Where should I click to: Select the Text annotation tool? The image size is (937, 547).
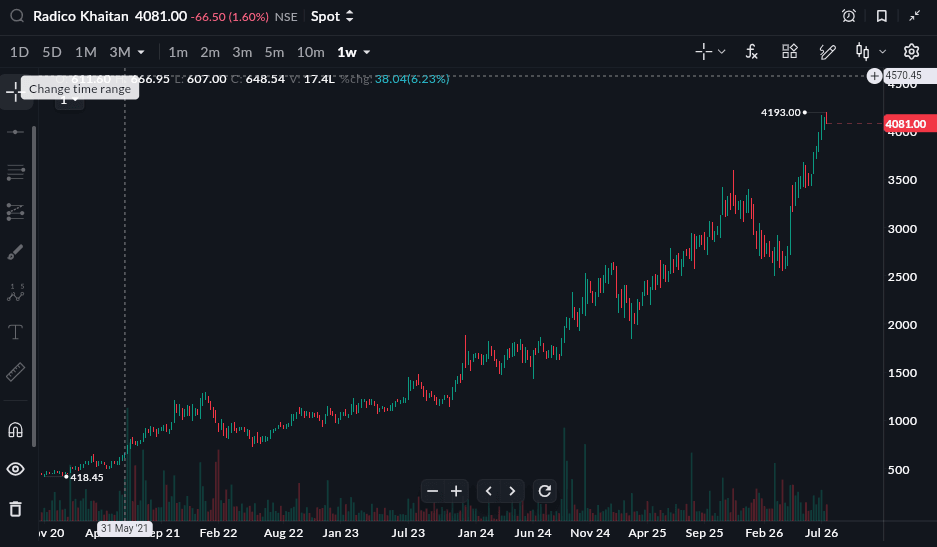16,332
